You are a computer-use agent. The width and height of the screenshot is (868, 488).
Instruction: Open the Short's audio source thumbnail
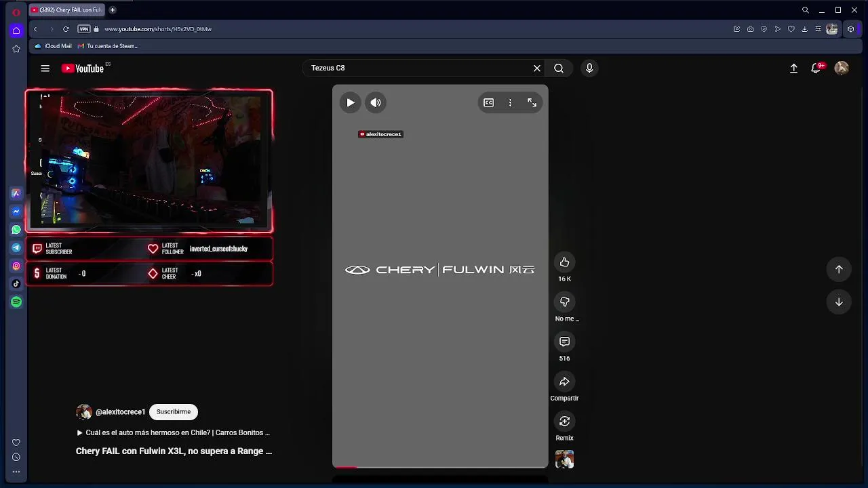click(564, 460)
